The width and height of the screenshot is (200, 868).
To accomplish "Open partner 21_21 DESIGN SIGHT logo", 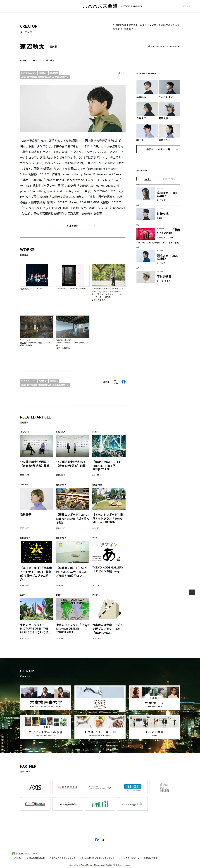I will click(x=132, y=787).
